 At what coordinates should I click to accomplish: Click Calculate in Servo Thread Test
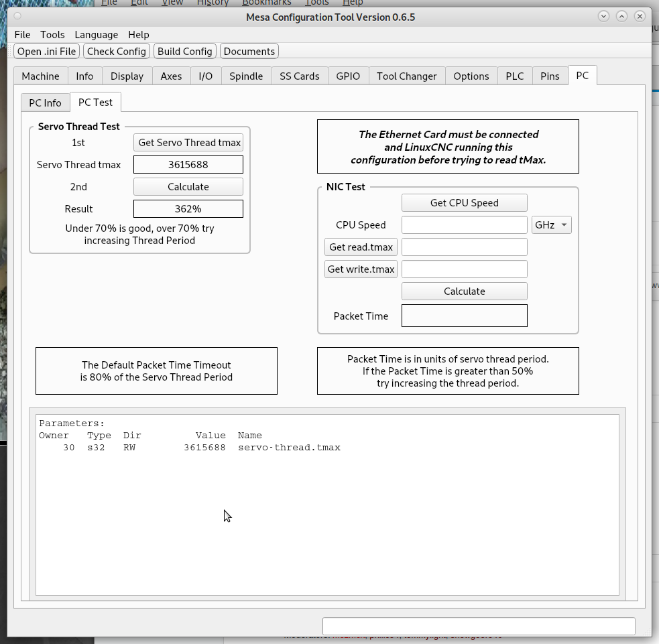point(188,187)
